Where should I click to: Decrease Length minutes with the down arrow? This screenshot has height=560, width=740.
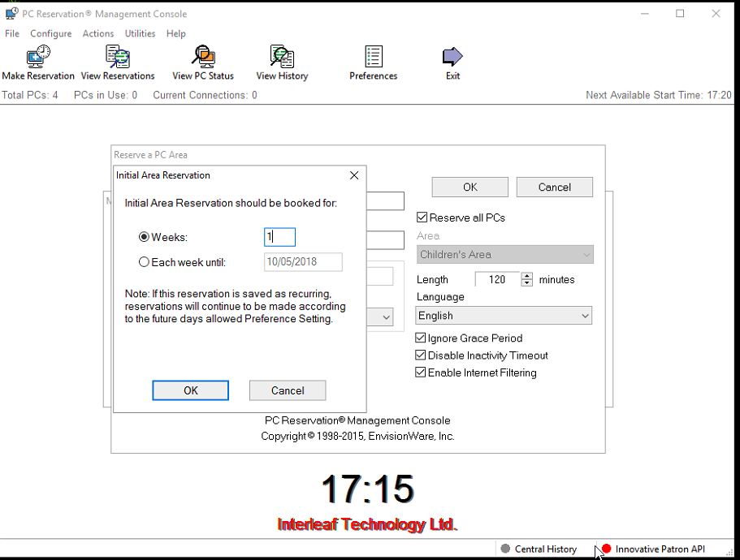[x=527, y=282]
